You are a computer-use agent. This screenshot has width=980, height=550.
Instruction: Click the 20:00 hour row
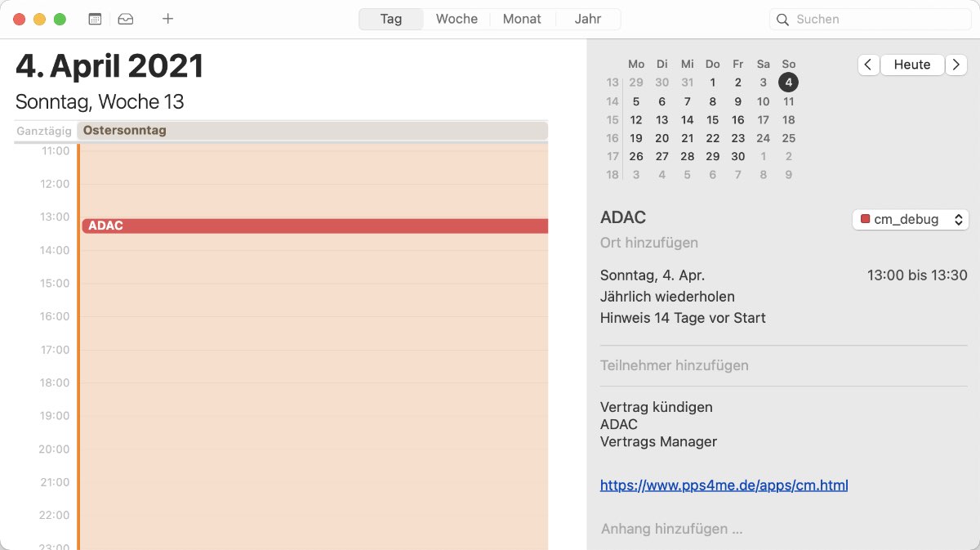click(314, 465)
